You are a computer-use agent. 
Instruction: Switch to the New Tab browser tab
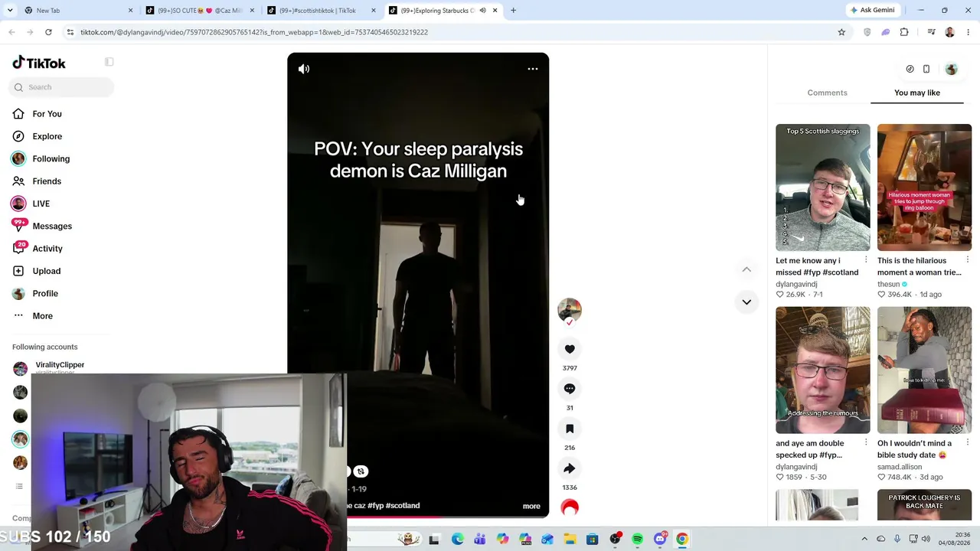(77, 11)
